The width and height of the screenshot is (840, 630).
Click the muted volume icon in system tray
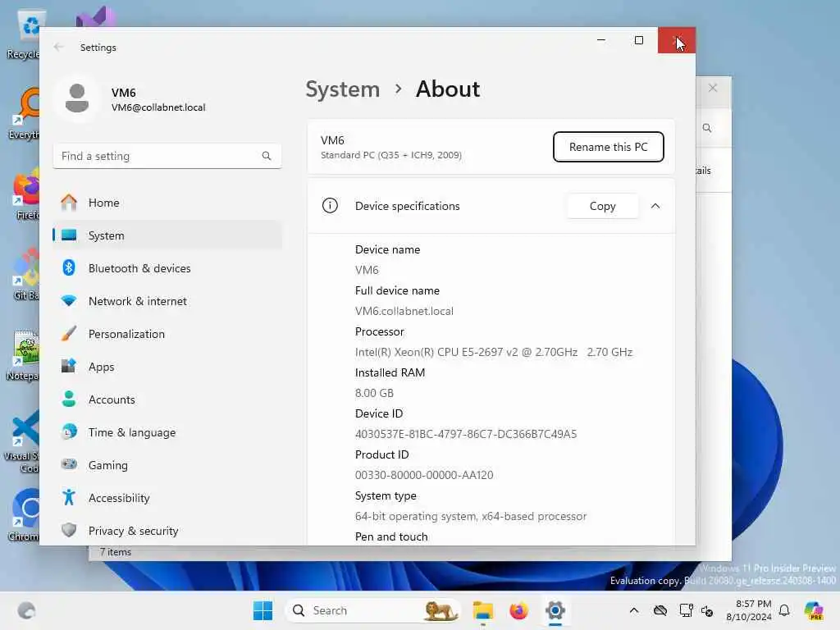[x=707, y=610]
